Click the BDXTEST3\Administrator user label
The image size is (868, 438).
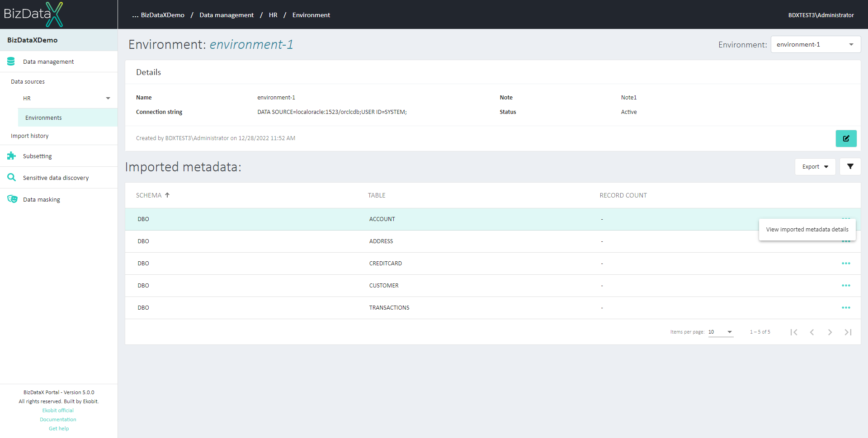coord(821,15)
